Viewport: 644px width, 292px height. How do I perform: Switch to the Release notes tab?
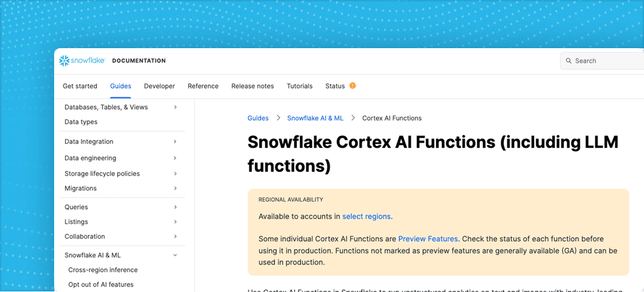pos(252,86)
